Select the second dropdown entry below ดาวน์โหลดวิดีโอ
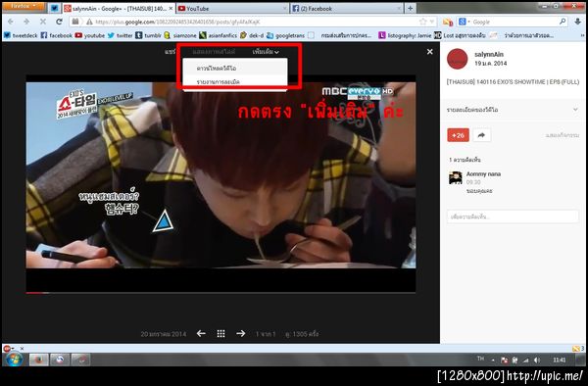 [235, 81]
